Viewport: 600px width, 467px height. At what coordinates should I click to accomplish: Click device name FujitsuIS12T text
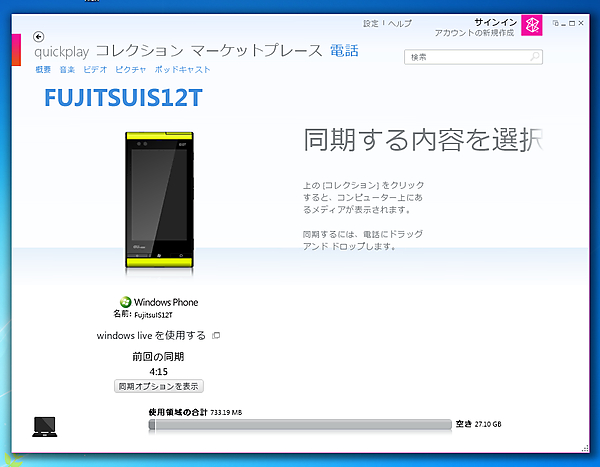point(153,315)
